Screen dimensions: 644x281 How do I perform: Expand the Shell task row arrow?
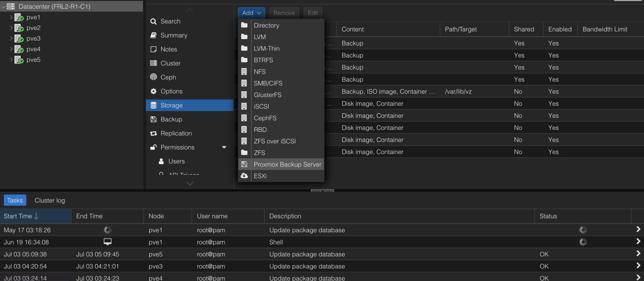(x=638, y=242)
